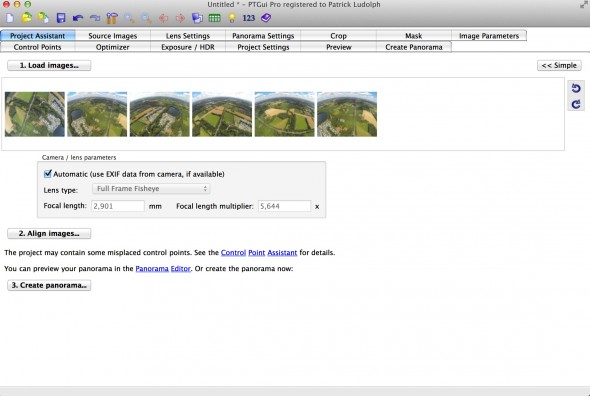Rotate images counterclockwise
The height and width of the screenshot is (396, 590).
coord(576,88)
